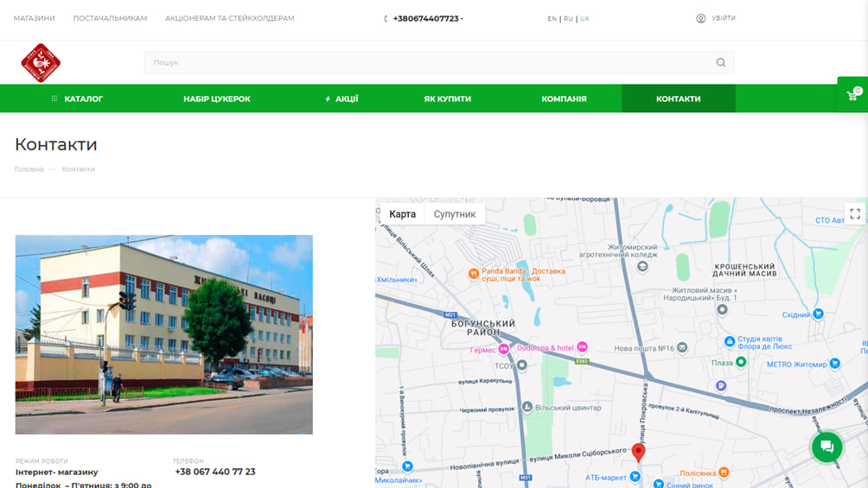Click the METRO Житомир shop marker

pos(834,364)
